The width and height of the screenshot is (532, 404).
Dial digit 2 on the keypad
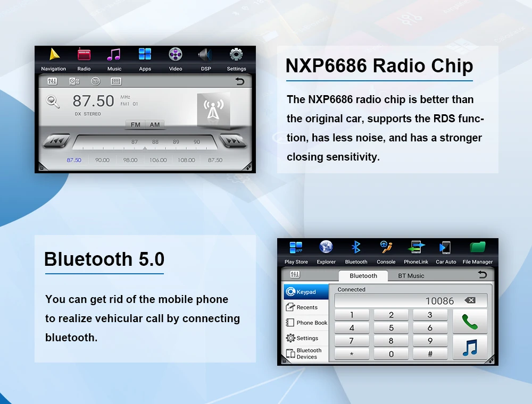(391, 315)
